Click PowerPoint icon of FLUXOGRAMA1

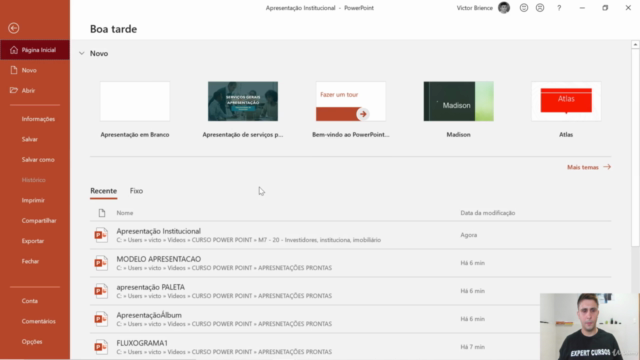tap(101, 347)
